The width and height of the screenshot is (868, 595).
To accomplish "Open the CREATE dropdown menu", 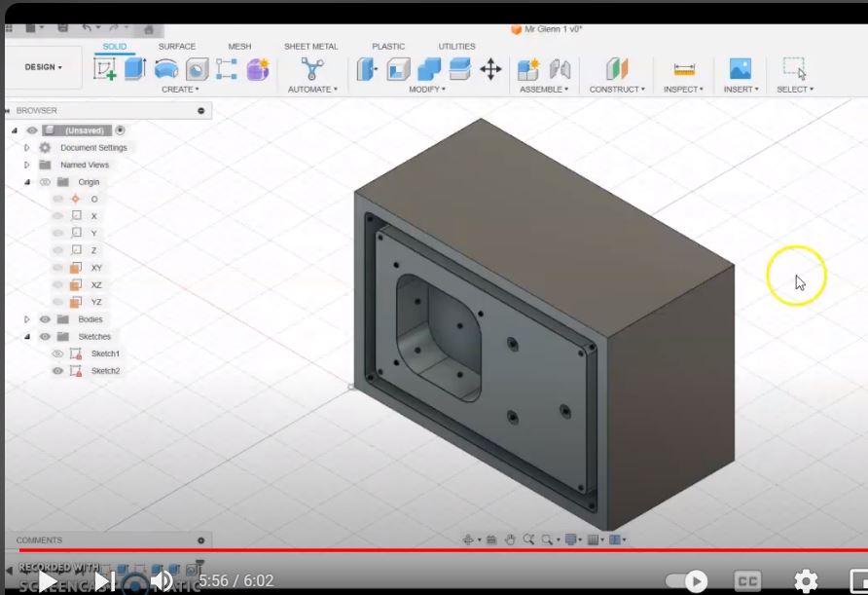I will click(180, 90).
